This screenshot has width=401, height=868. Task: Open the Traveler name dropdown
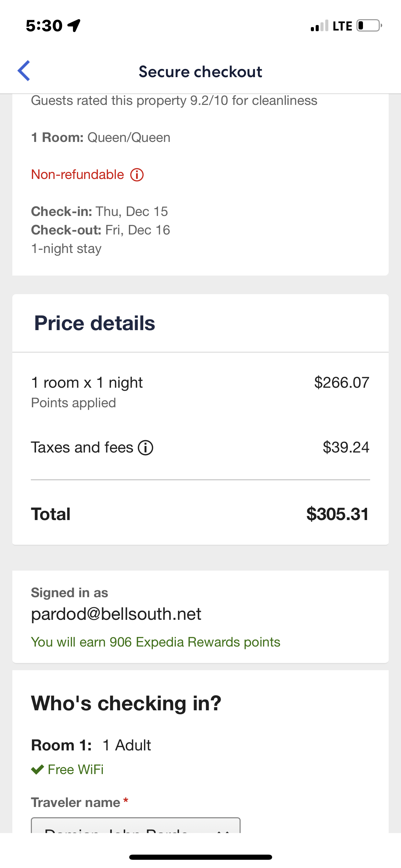135,827
